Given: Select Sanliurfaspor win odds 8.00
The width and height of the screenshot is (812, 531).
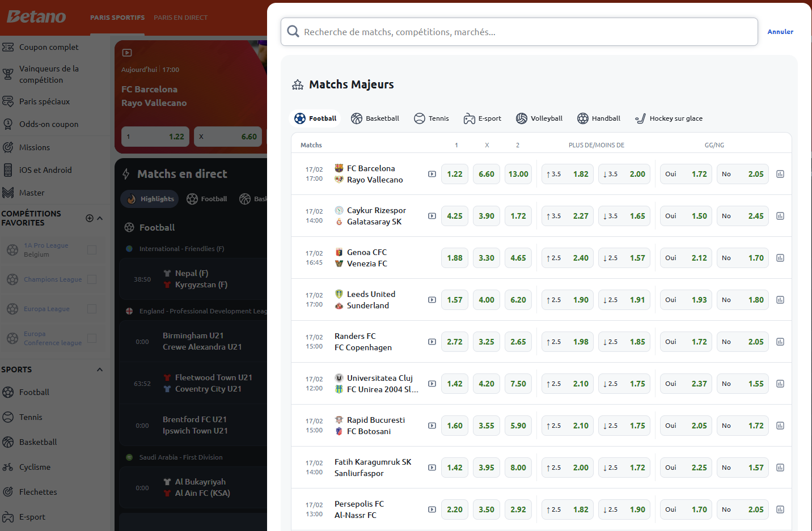Looking at the screenshot, I should (x=518, y=468).
